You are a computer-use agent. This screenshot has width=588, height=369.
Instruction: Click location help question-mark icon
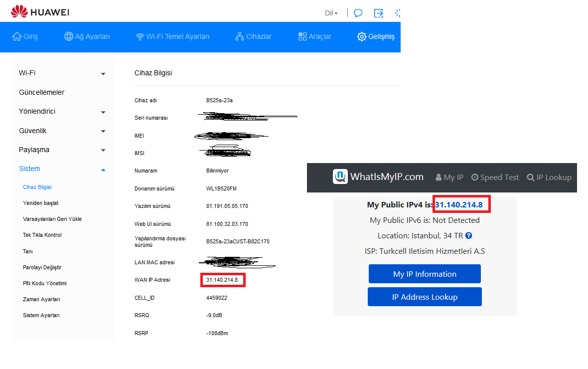coord(469,235)
